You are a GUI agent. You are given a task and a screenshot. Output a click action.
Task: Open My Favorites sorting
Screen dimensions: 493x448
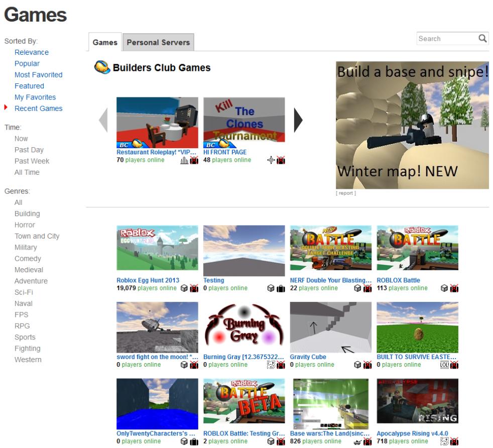point(35,97)
